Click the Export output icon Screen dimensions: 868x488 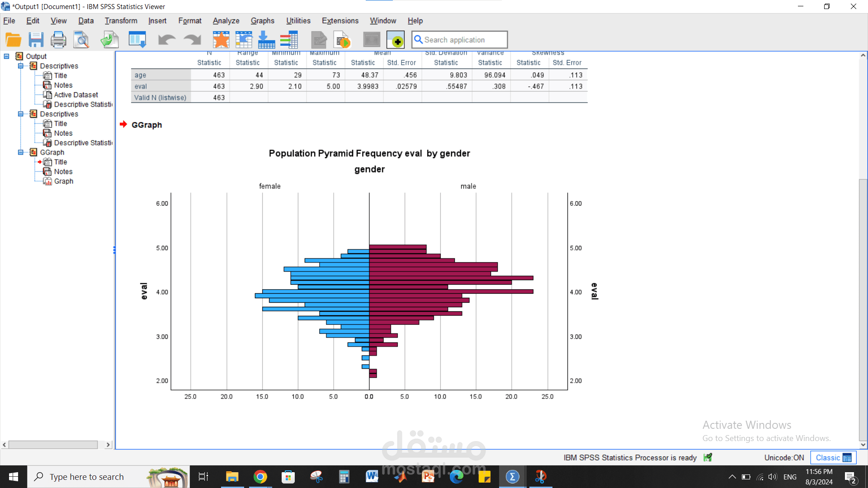pos(109,40)
